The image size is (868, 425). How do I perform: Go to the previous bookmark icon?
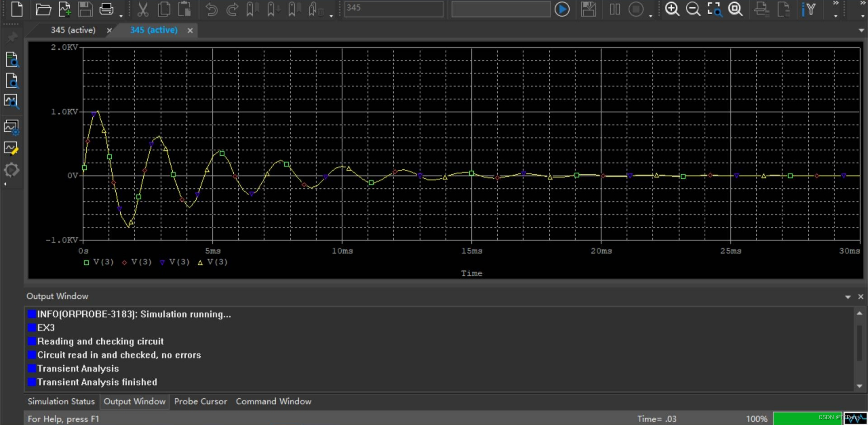pyautogui.click(x=294, y=9)
